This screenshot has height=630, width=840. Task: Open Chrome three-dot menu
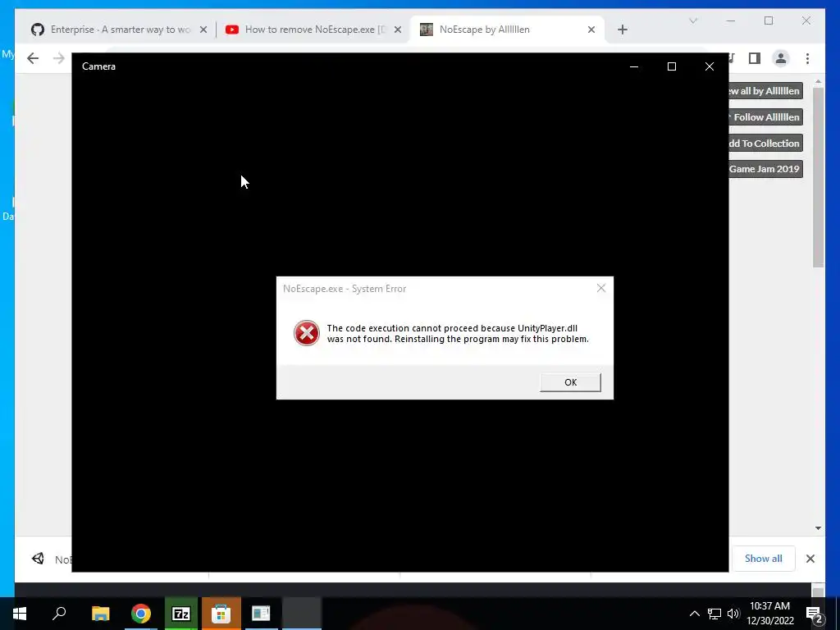pyautogui.click(x=807, y=58)
